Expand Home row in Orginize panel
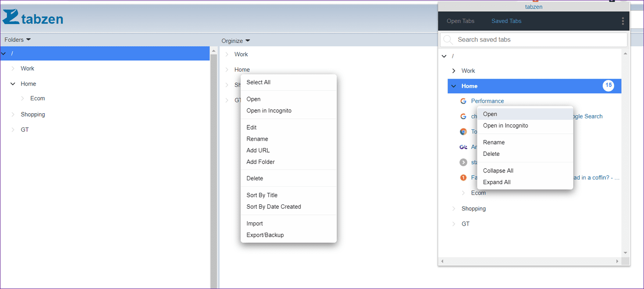Screen dimensions: 644x289 pos(227,70)
